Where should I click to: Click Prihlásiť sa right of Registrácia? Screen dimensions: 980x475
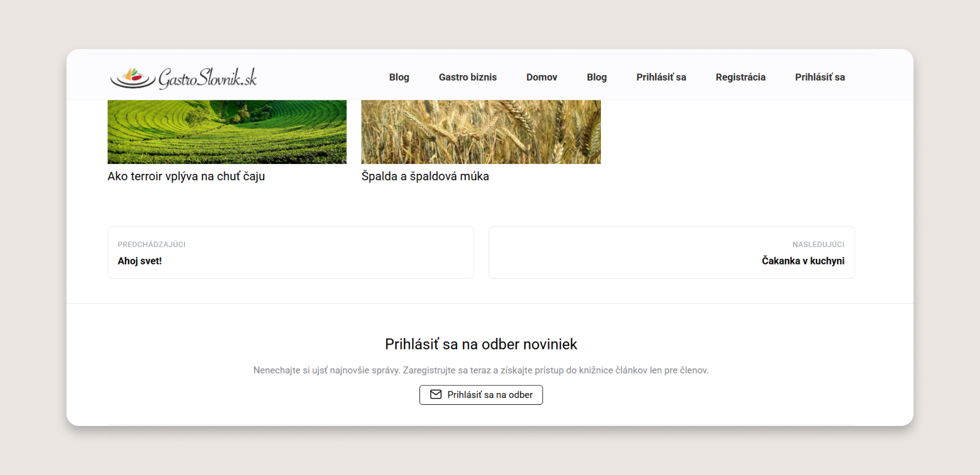(x=820, y=77)
